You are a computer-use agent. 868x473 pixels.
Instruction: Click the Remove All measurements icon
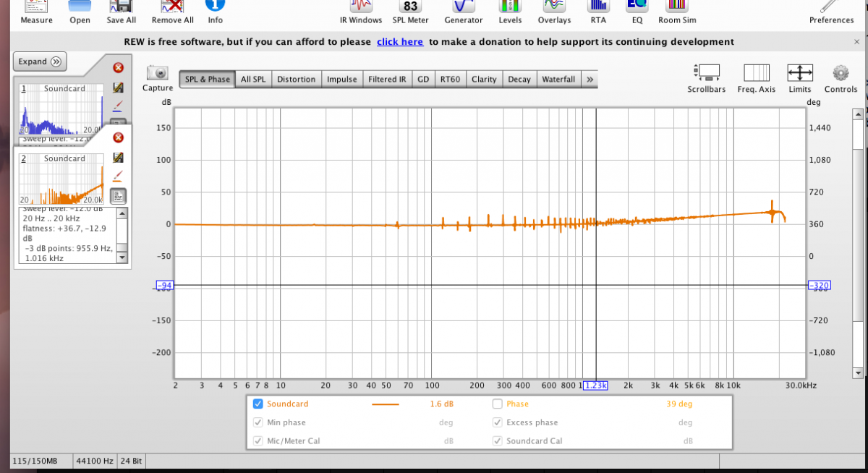coord(172,7)
